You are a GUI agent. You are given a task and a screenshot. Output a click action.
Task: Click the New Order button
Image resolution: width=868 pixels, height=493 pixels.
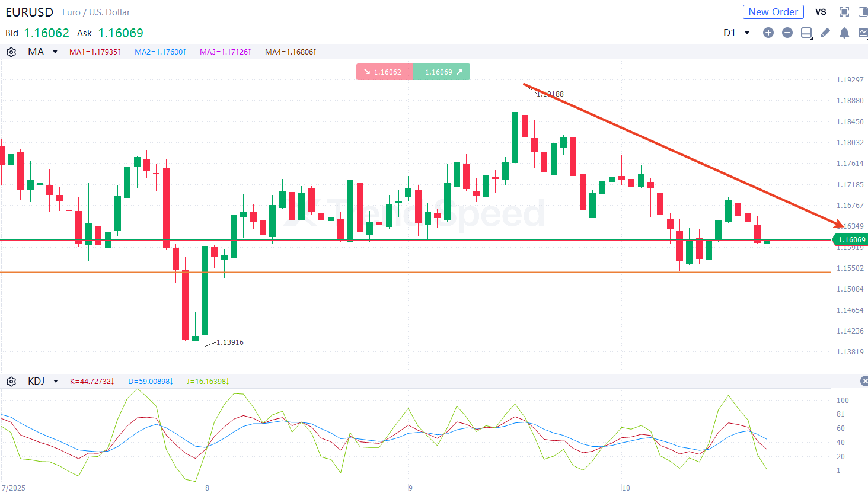click(x=773, y=12)
